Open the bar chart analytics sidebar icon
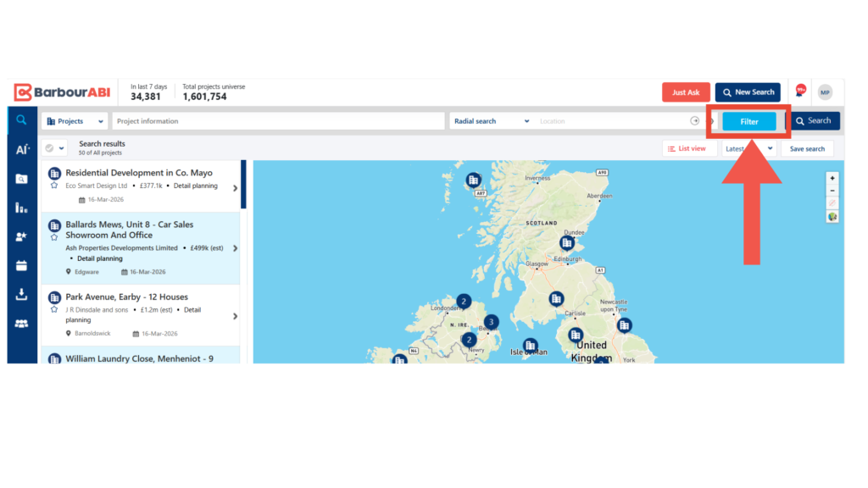868x488 pixels. click(x=22, y=208)
